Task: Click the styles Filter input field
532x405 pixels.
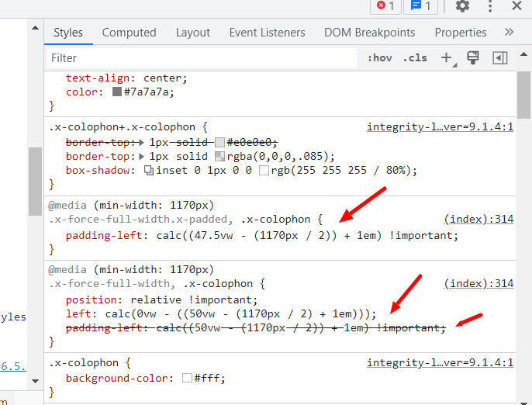Action: 194,58
